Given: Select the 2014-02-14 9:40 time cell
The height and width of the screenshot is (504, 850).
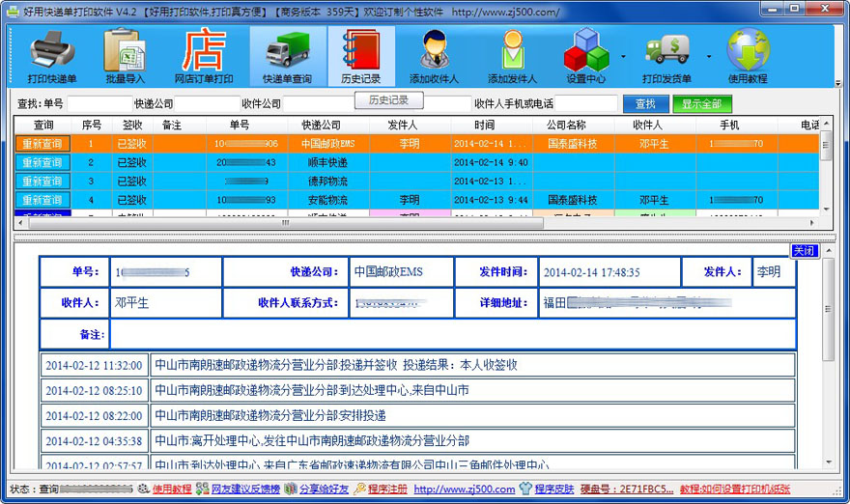Looking at the screenshot, I should (x=491, y=162).
